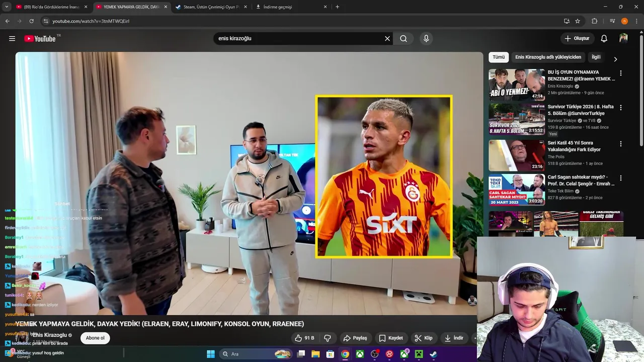Click the Kaydet save button
644x362 pixels.
click(x=390, y=338)
